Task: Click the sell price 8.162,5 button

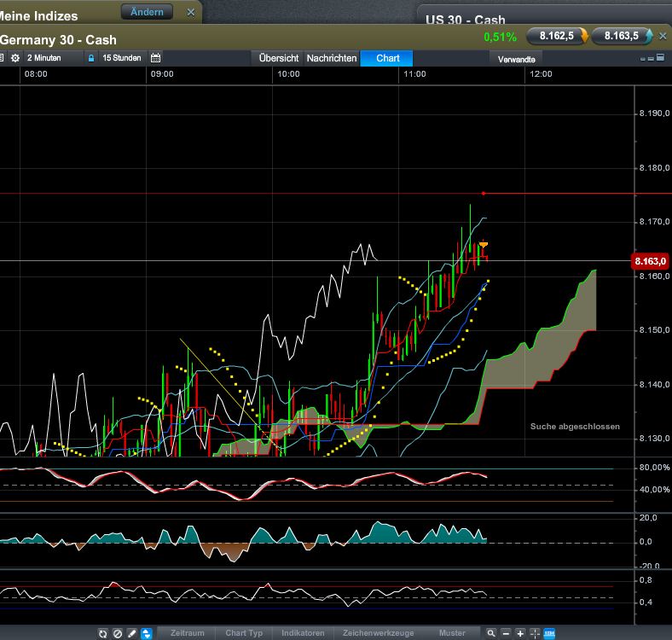Action: point(557,36)
